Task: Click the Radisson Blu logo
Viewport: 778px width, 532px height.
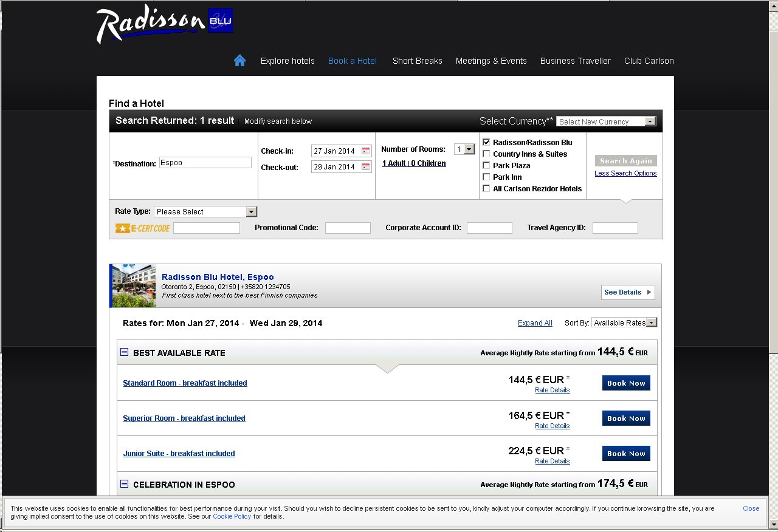Action: coord(164,26)
